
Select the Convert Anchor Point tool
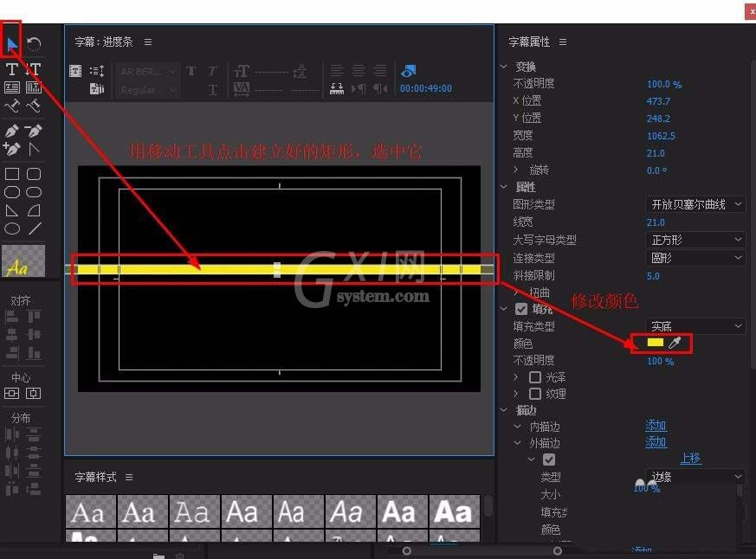(x=33, y=149)
